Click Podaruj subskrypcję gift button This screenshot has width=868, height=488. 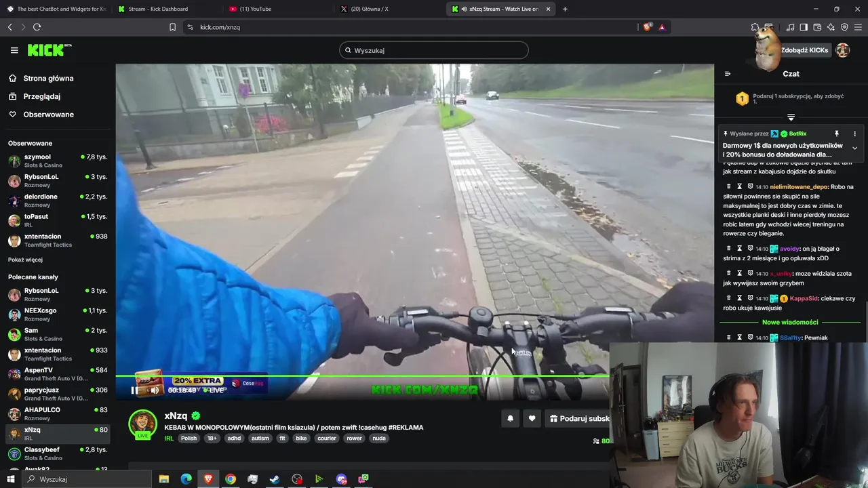[x=578, y=419]
